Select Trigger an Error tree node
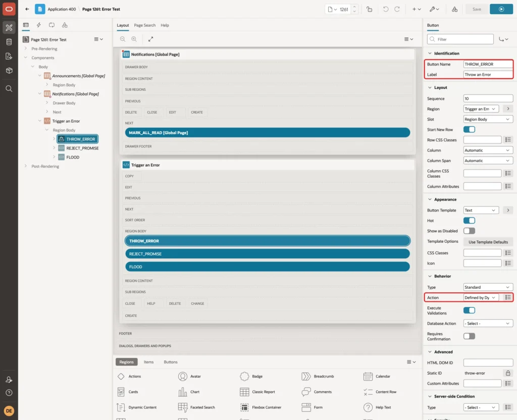 (66, 121)
